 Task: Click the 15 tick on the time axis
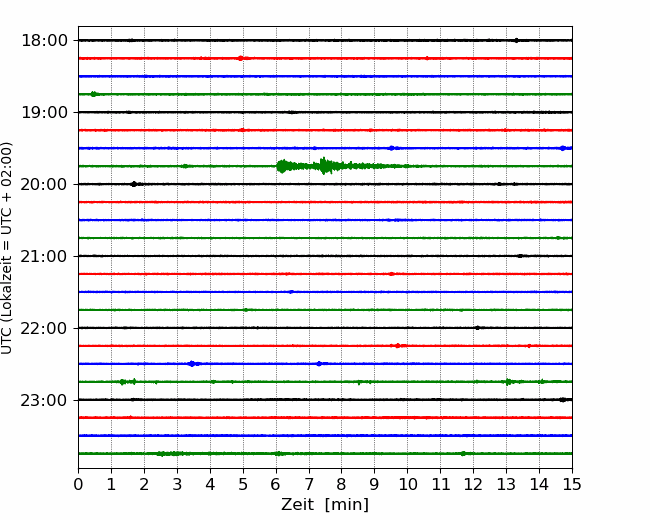pyautogui.click(x=572, y=485)
